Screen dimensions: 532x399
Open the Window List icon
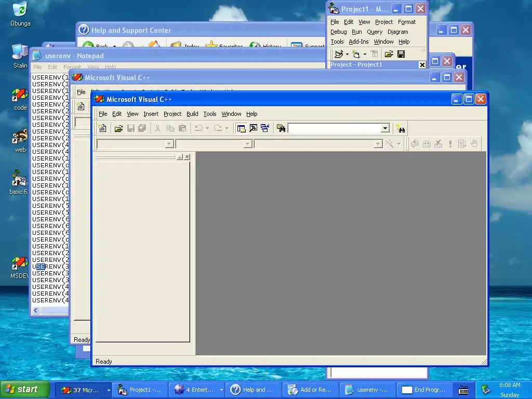point(265,128)
